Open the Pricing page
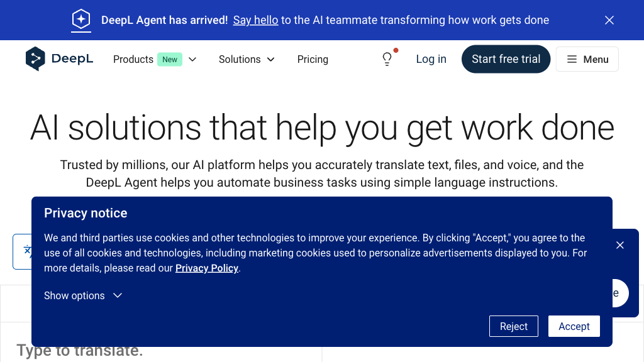644x362 pixels. point(313,59)
